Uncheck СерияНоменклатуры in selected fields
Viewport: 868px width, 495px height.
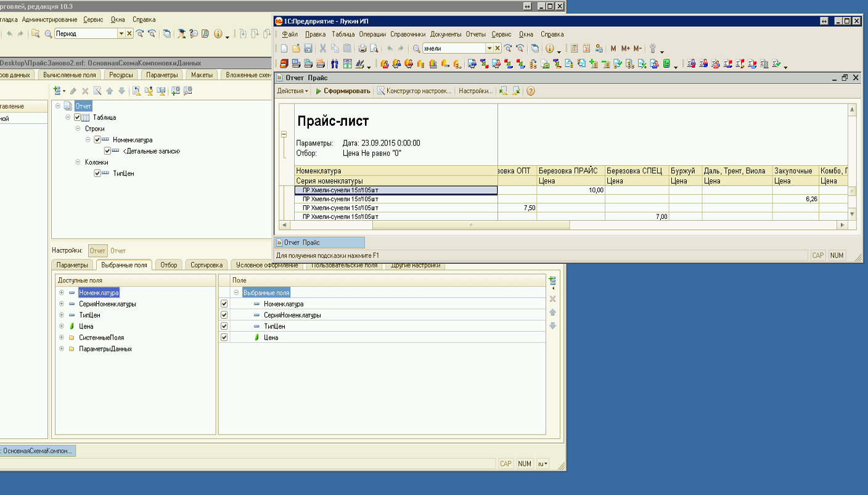[224, 315]
